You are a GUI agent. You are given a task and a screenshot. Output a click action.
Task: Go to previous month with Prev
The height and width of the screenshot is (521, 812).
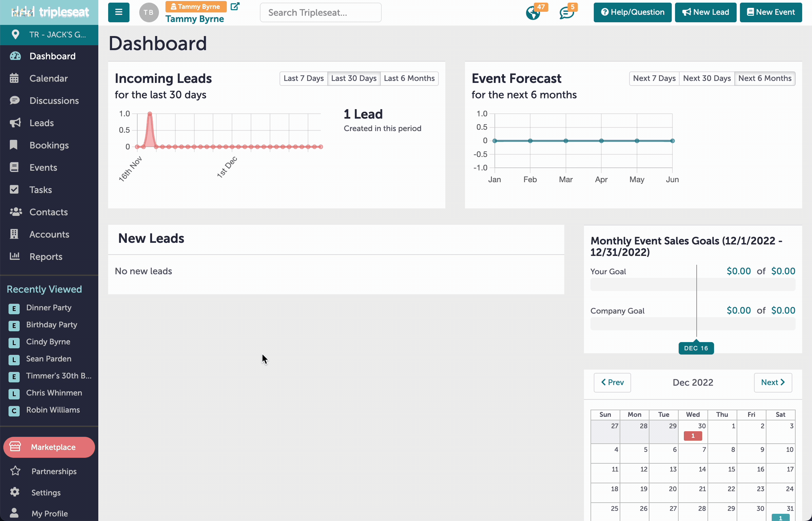coord(612,382)
